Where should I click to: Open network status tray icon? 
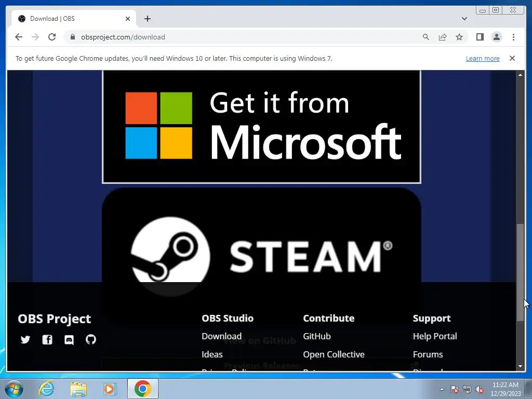coord(467,389)
